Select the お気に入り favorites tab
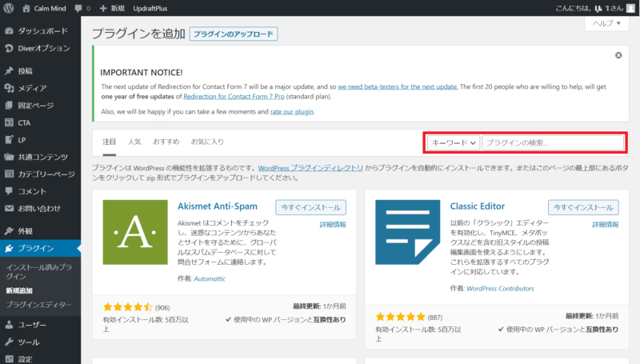Viewport: 640px width, 364px height. (207, 142)
